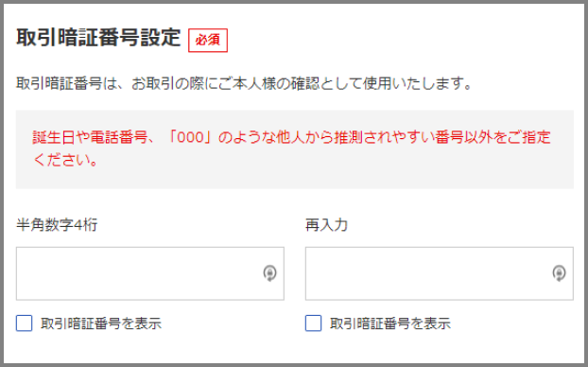Focus the 再入力 confirmation input box
588x367 pixels.
pyautogui.click(x=440, y=273)
